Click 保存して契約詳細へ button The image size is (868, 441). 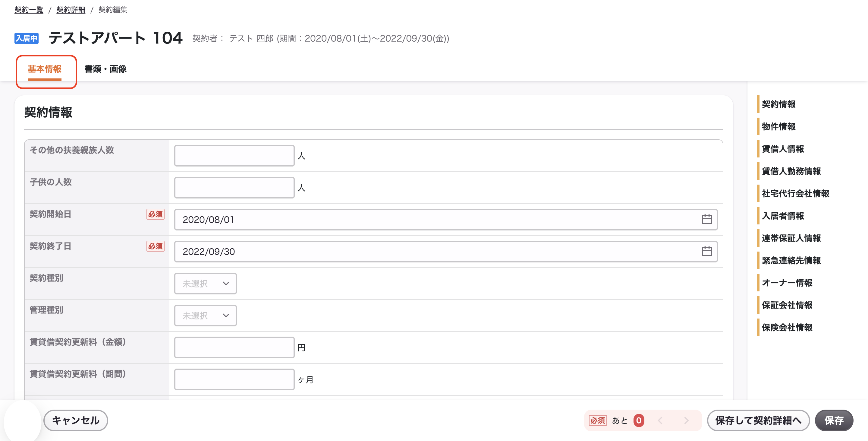[758, 420]
